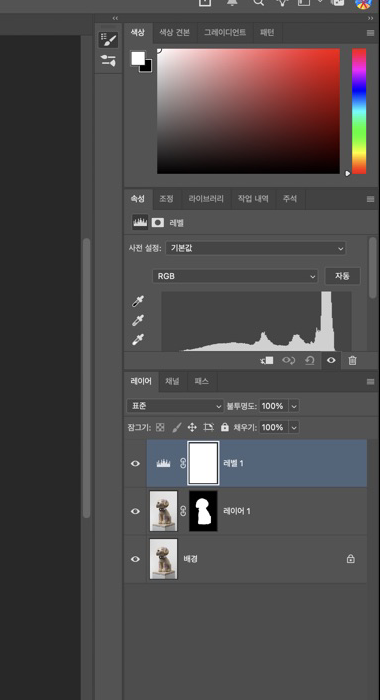Select the 레벨 1 layer name
Image resolution: width=380 pixels, height=700 pixels.
click(x=233, y=463)
